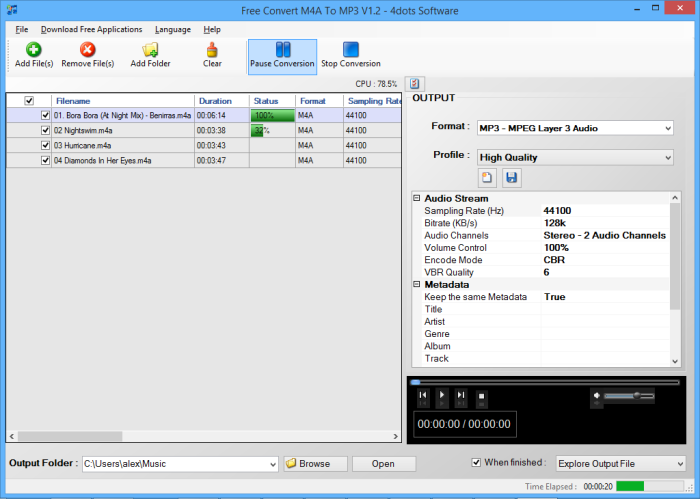700x499 pixels.
Task: Click the folder icon on Browse button
Action: coord(291,463)
